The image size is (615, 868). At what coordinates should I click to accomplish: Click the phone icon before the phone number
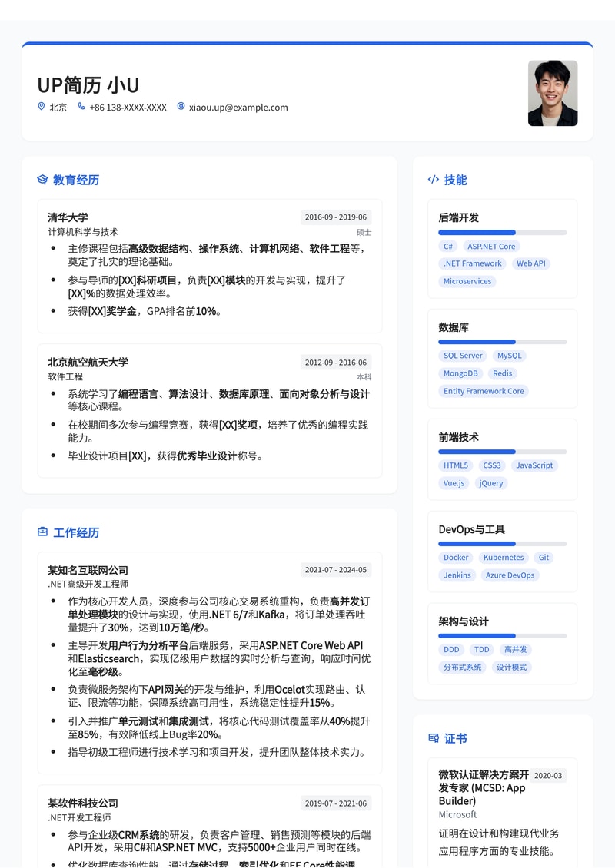pos(81,107)
